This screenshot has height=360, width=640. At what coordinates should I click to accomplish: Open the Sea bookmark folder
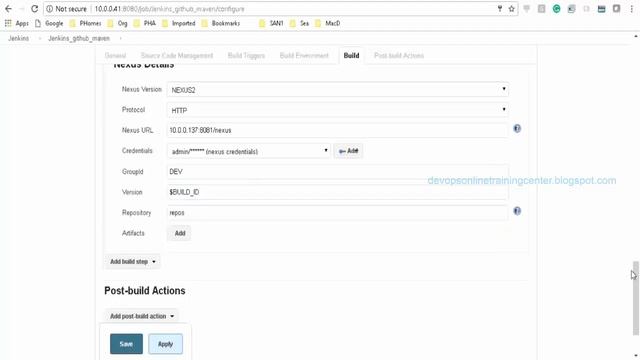pos(299,23)
